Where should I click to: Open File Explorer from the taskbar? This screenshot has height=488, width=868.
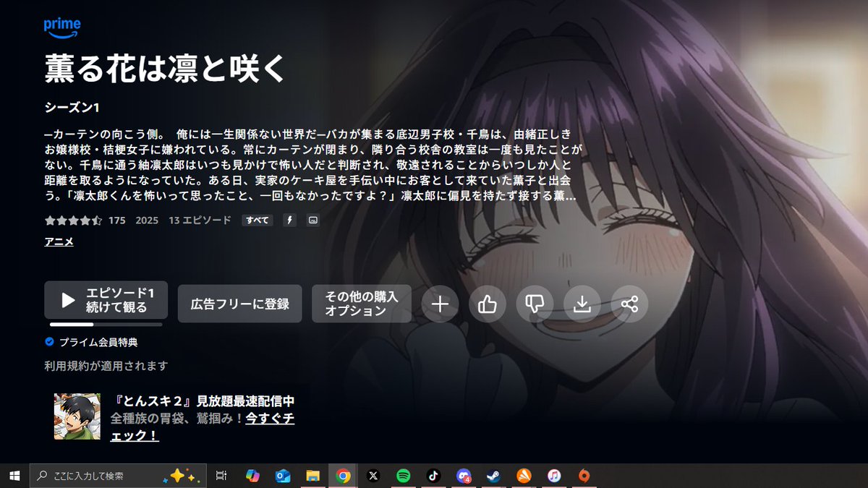click(312, 476)
